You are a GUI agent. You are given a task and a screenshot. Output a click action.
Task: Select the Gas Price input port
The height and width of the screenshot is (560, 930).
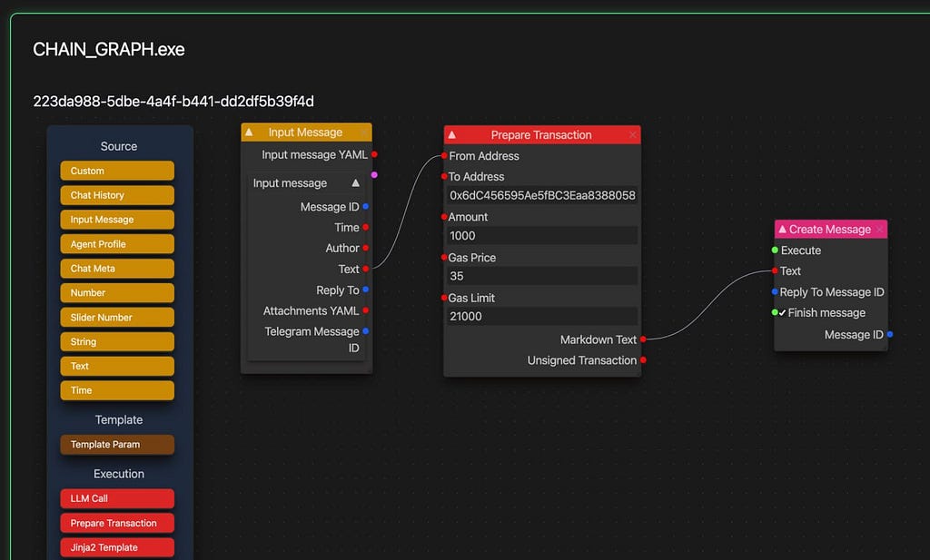(x=444, y=257)
